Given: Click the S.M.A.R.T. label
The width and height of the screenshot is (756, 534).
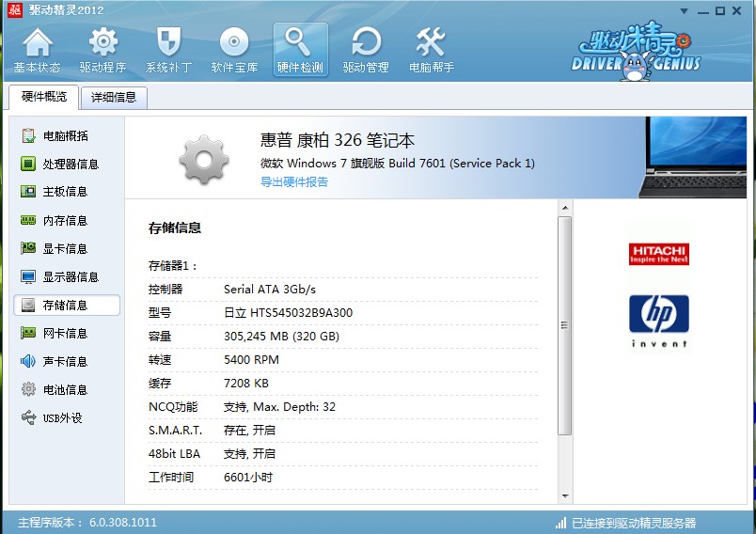Looking at the screenshot, I should (x=175, y=430).
